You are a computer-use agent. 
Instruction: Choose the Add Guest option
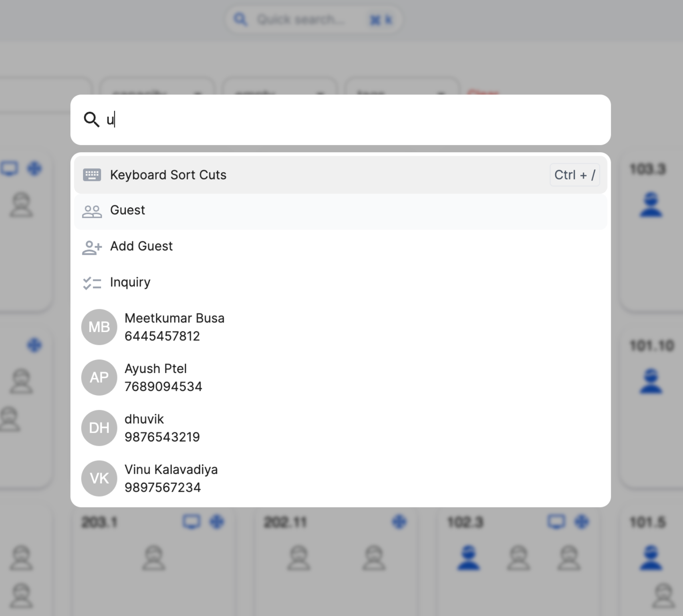coord(141,246)
